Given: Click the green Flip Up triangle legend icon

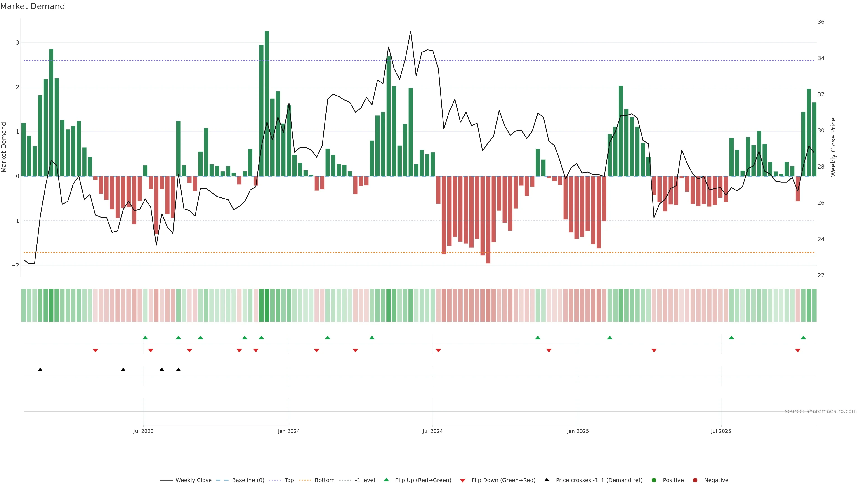Looking at the screenshot, I should click(x=387, y=480).
